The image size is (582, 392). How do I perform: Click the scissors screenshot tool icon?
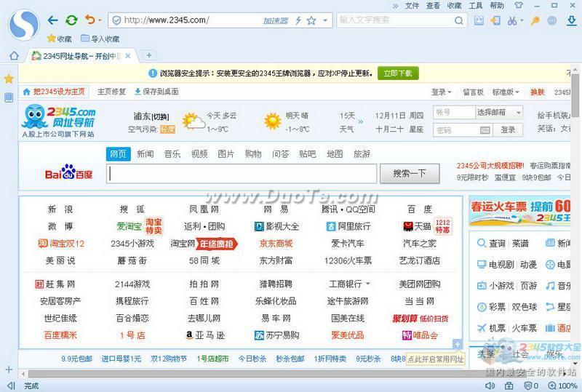pyautogui.click(x=513, y=20)
